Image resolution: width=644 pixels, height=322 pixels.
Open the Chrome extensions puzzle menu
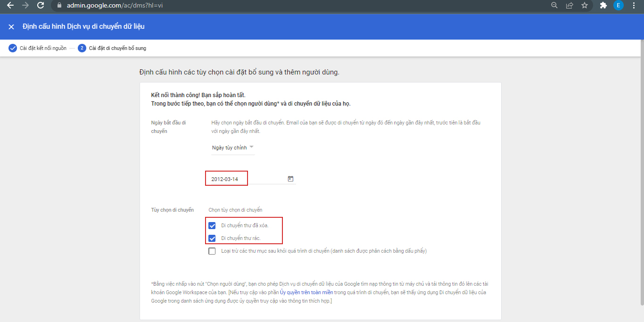click(x=603, y=6)
